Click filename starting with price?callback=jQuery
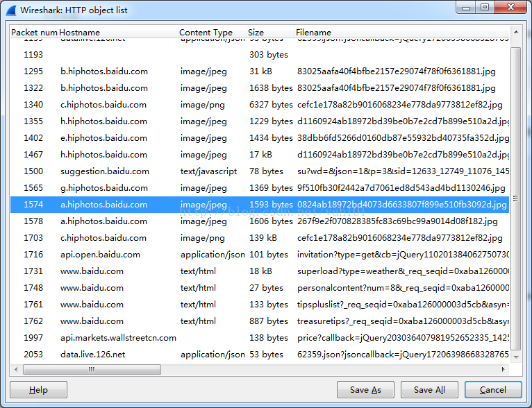Viewport: 532px width, 408px height. pos(403,337)
